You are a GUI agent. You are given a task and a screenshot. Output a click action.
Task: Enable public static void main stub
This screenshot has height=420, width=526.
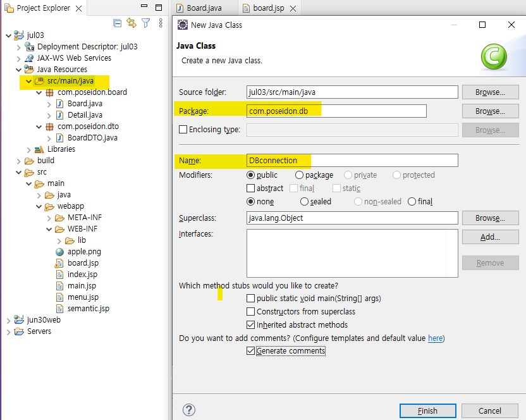click(x=250, y=298)
